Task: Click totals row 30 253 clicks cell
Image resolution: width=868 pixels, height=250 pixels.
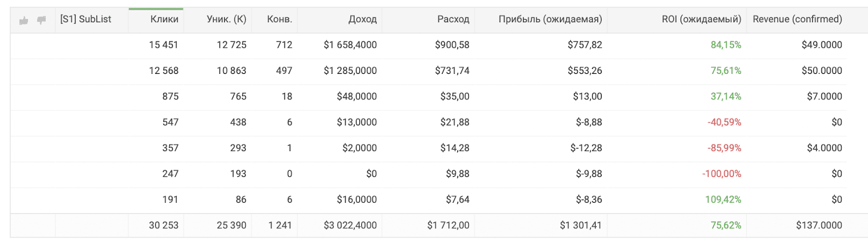Action: coord(163,225)
